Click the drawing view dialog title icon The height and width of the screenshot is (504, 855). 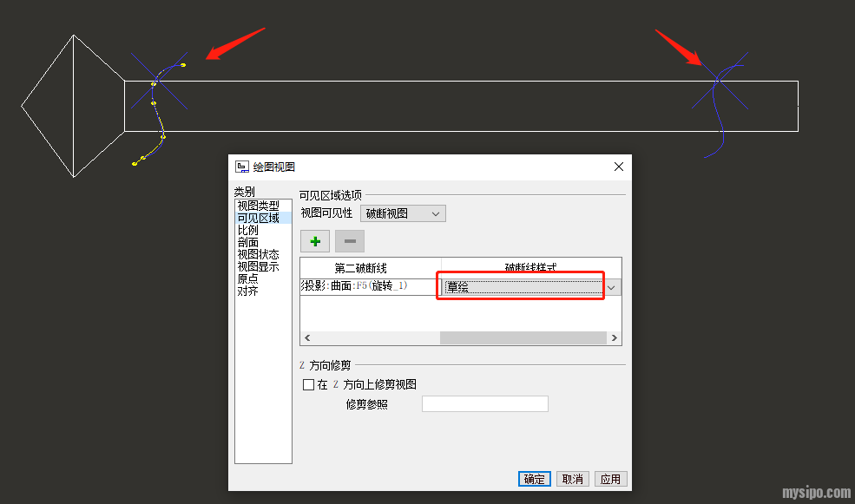241,167
